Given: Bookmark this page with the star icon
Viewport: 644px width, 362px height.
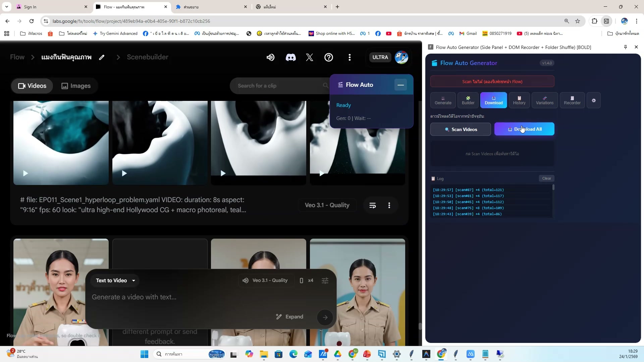Looking at the screenshot, I should tap(578, 21).
